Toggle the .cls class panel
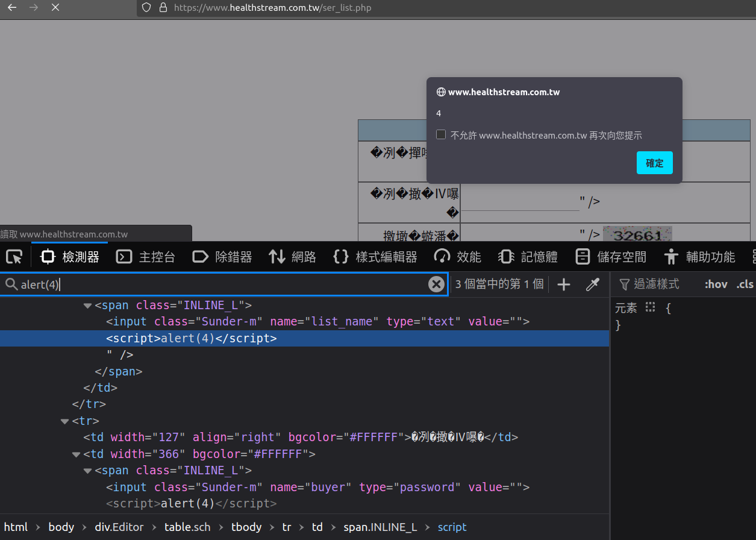The width and height of the screenshot is (756, 540). (x=745, y=284)
